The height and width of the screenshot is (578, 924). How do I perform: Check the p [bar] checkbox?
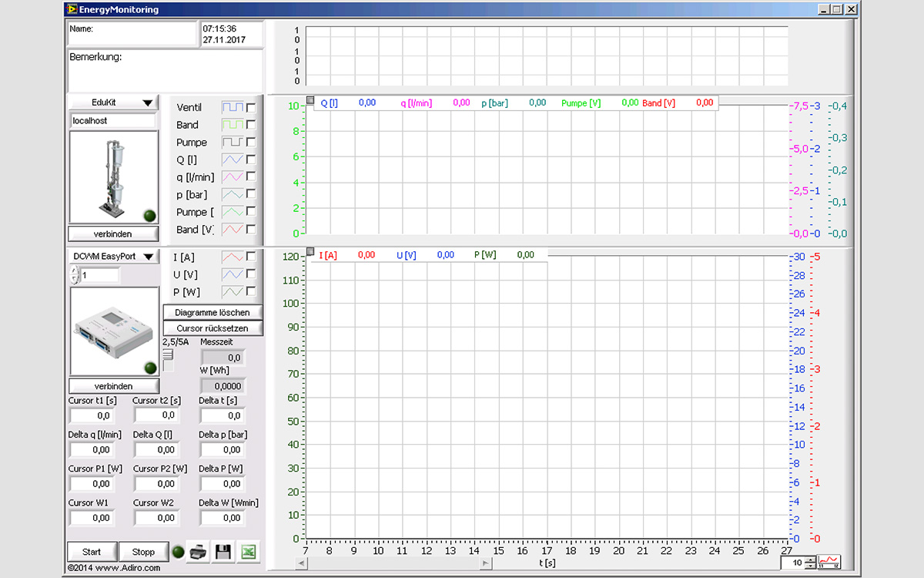[251, 195]
